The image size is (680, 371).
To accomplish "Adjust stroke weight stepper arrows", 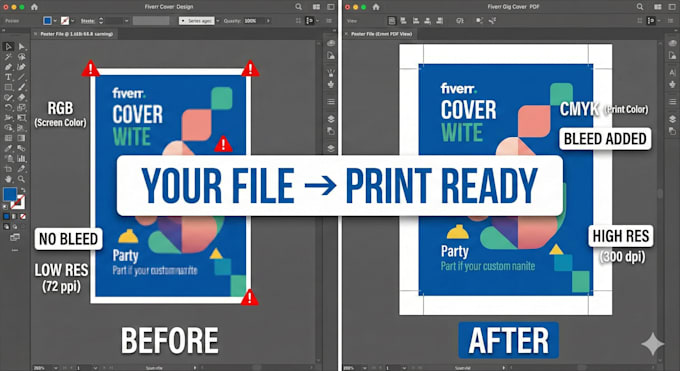I will coord(101,21).
